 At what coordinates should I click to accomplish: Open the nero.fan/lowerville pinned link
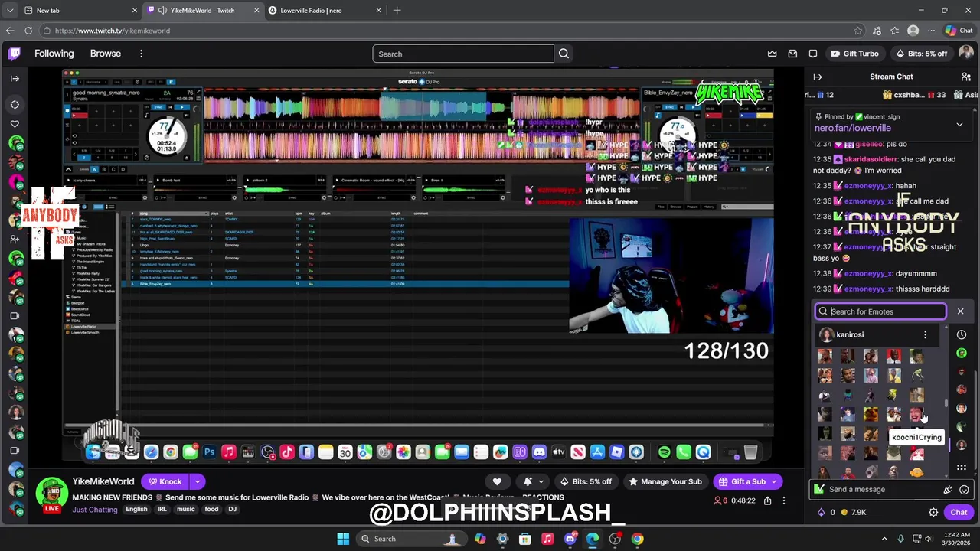[x=852, y=128]
